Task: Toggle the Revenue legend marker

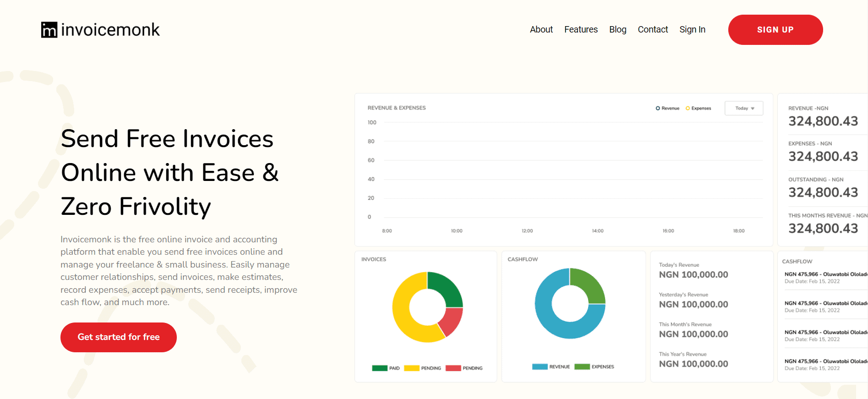Action: [x=658, y=108]
